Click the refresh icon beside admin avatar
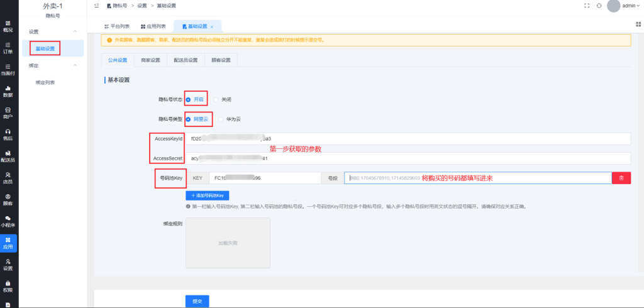Screen dimensions: 644x308 pos(599,6)
